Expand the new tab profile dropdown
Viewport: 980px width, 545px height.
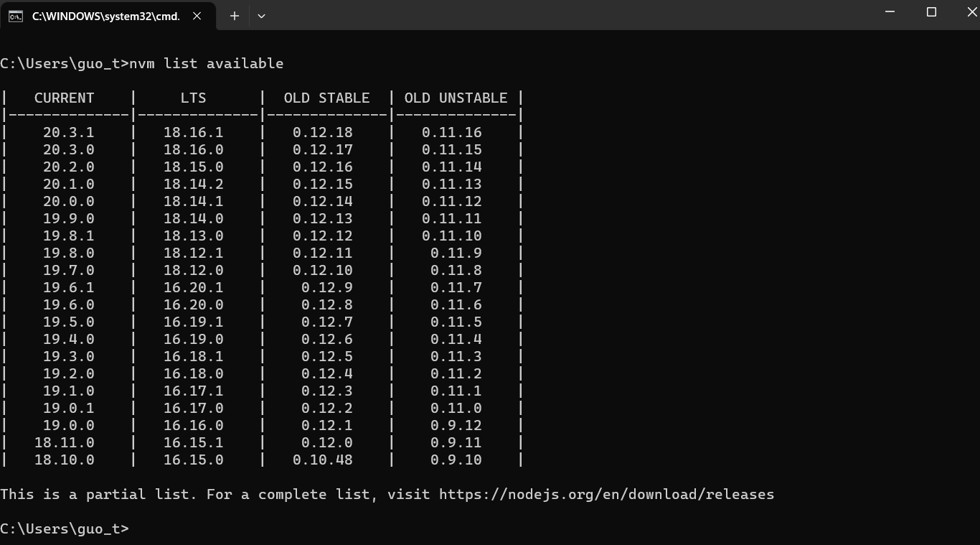click(261, 16)
